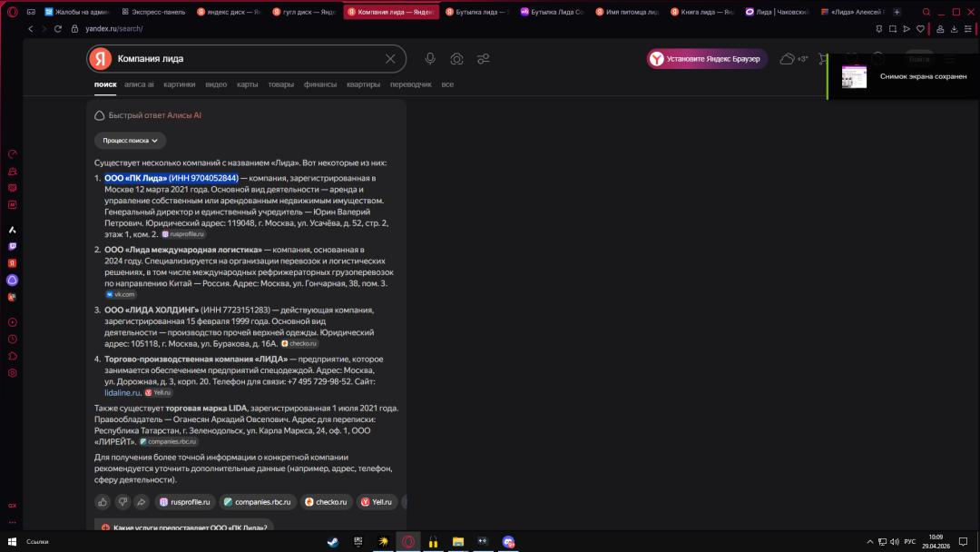
Task: Open sidebar settings gear icon
Action: click(x=12, y=373)
